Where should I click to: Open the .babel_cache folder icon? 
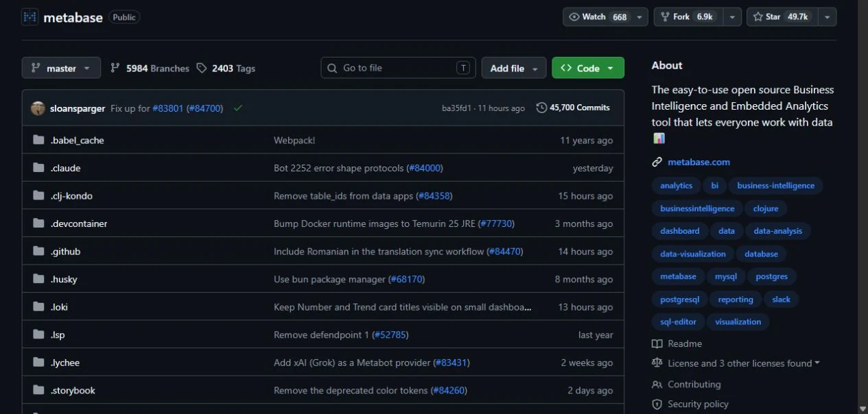coord(38,140)
